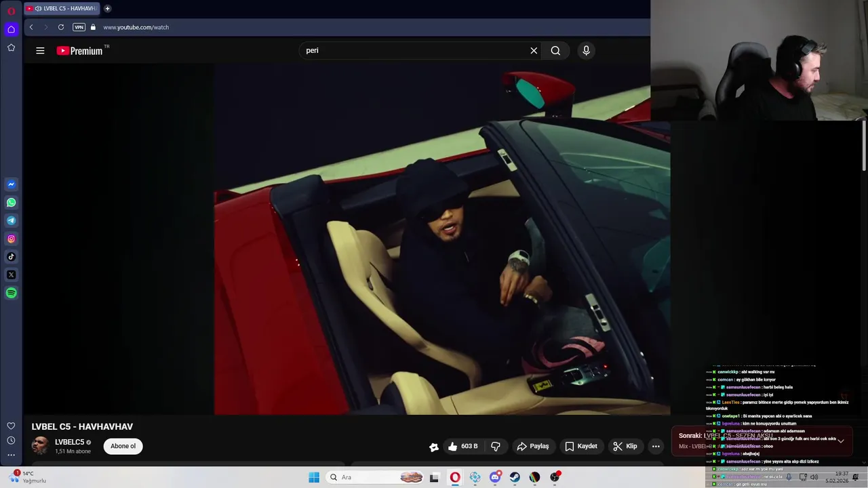Screen dimensions: 868x488
Task: Open WhatsApp in Opera sidebar
Action: [11, 203]
